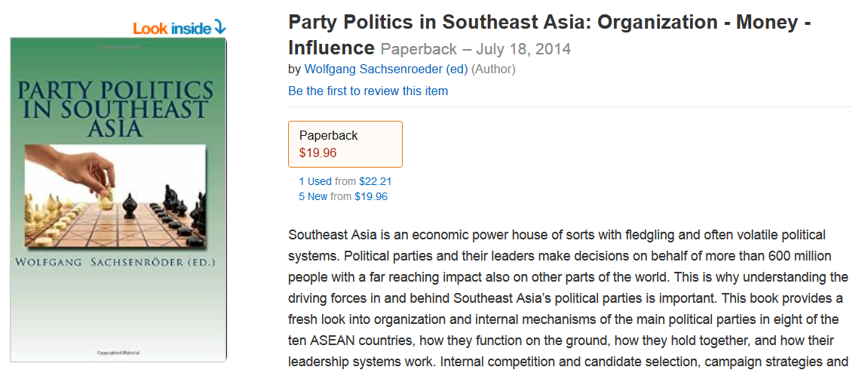Open the 1 Used offers link

click(315, 181)
